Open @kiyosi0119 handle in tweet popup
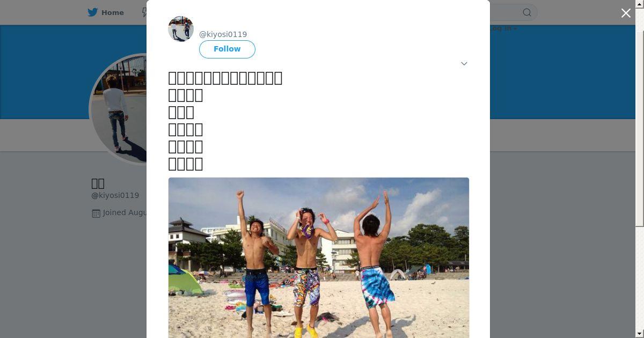 coord(223,34)
